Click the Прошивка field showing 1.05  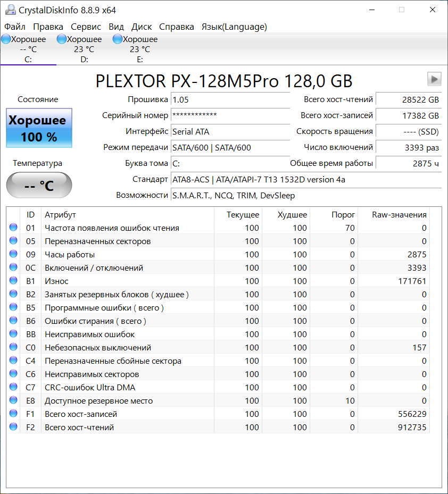pos(230,100)
